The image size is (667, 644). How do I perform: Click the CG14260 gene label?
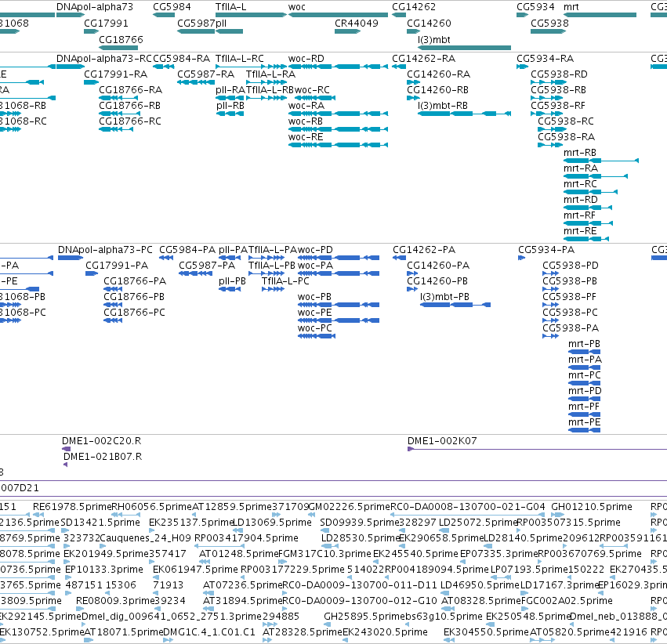click(x=429, y=23)
